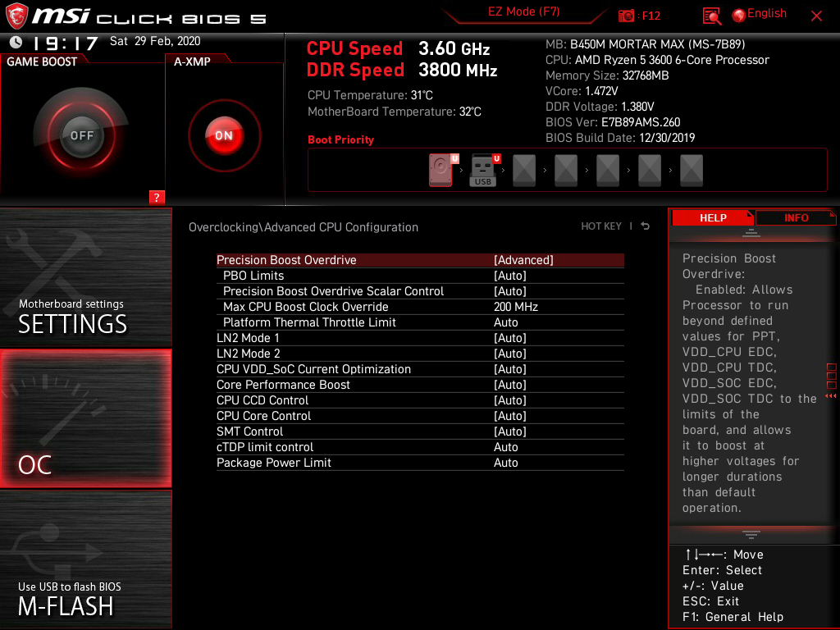Select the USB boot device icon
Screen dimensions: 840x630
tap(484, 171)
